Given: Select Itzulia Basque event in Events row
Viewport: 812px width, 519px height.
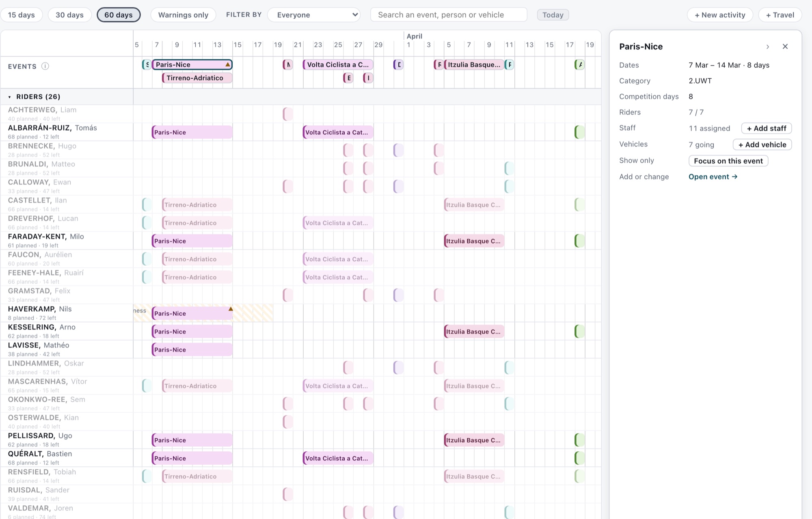Looking at the screenshot, I should click(x=474, y=65).
